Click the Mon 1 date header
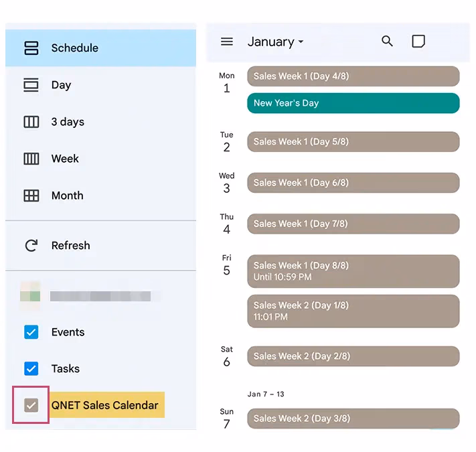This screenshot has width=476, height=452. coord(227,82)
